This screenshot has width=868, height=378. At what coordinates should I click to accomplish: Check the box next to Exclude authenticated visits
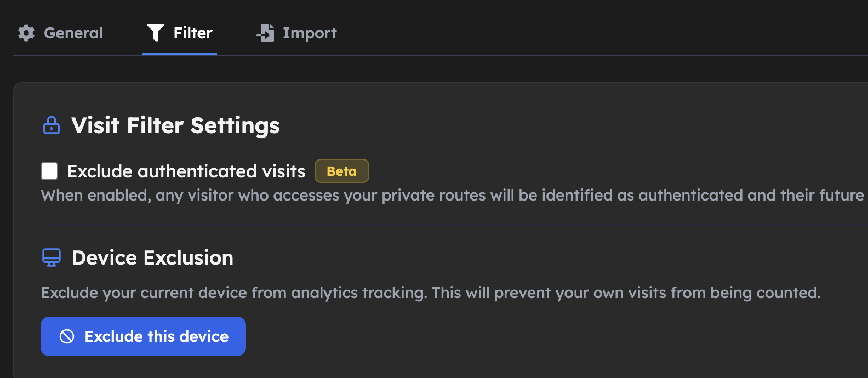(x=49, y=170)
